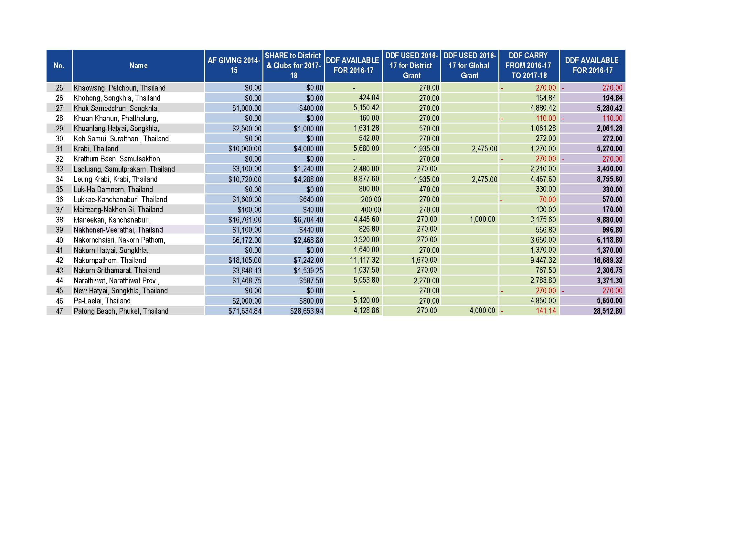Click the bold value "16,689.32"
The image size is (756, 535).
[x=608, y=260]
